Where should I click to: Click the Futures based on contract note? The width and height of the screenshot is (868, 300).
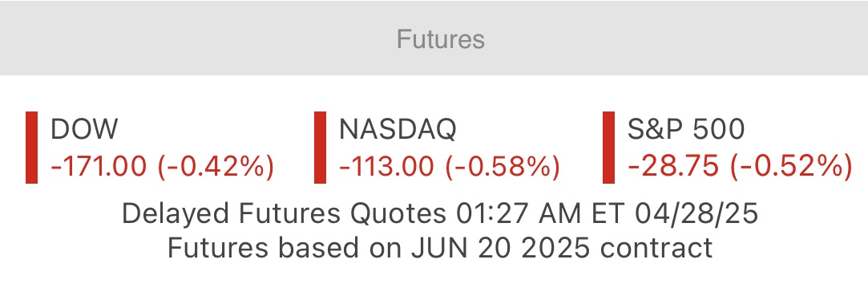pos(440,247)
